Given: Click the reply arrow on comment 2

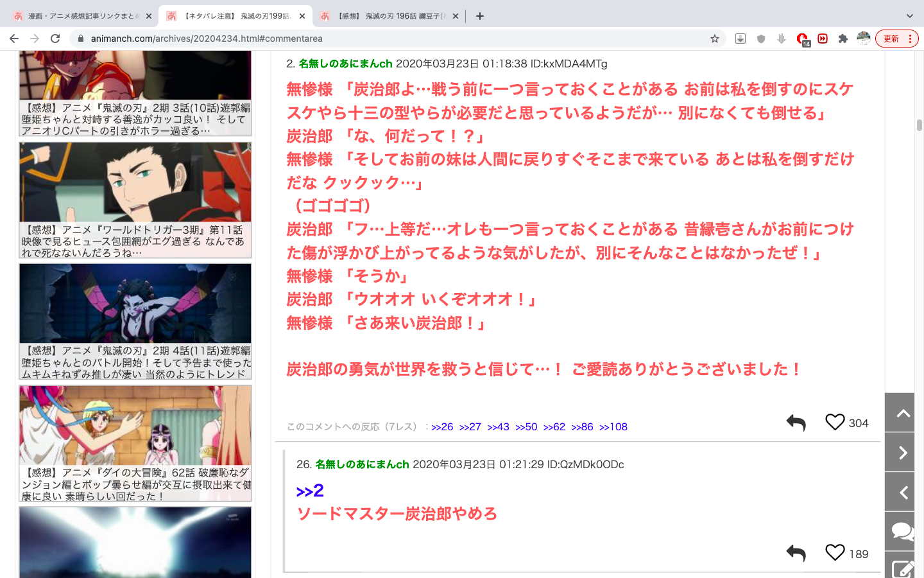Looking at the screenshot, I should 796,423.
